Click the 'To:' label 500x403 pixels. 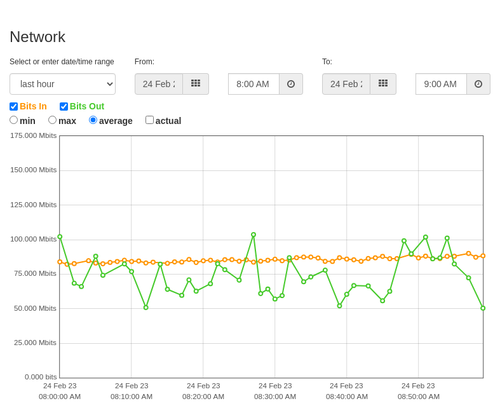(x=327, y=62)
